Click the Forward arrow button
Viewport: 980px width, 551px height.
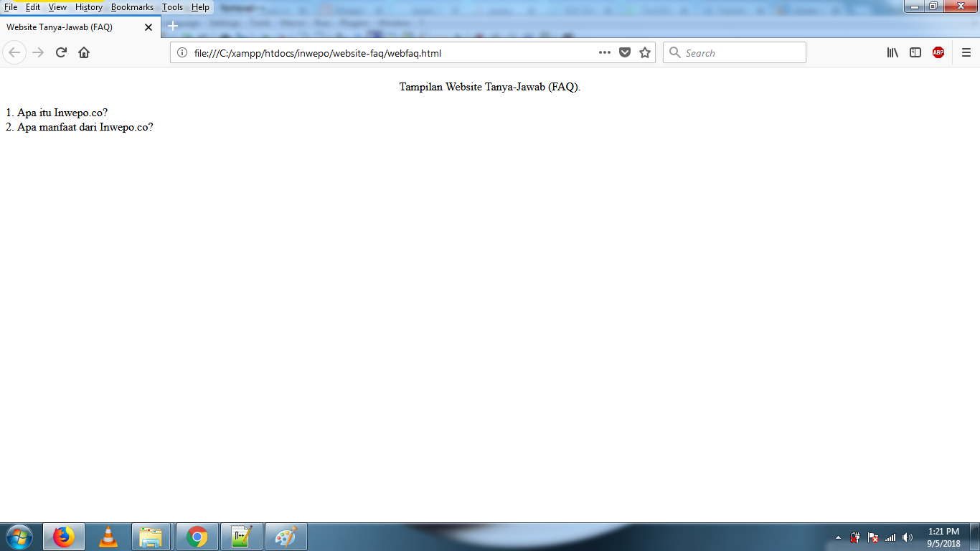pos(39,52)
